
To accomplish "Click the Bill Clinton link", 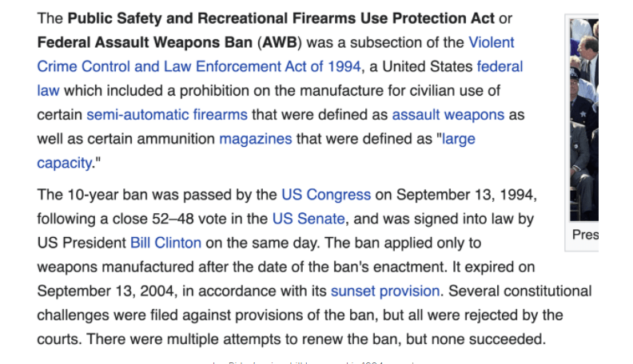I will pos(165,242).
